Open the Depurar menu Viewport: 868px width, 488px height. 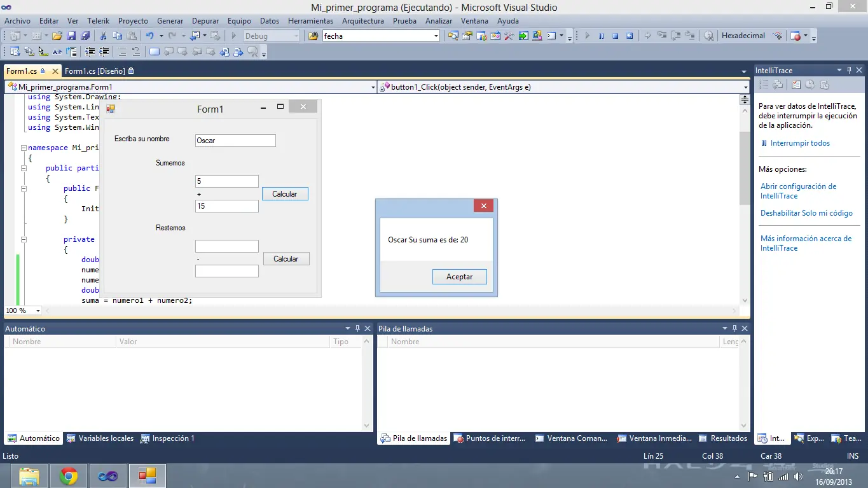(205, 20)
